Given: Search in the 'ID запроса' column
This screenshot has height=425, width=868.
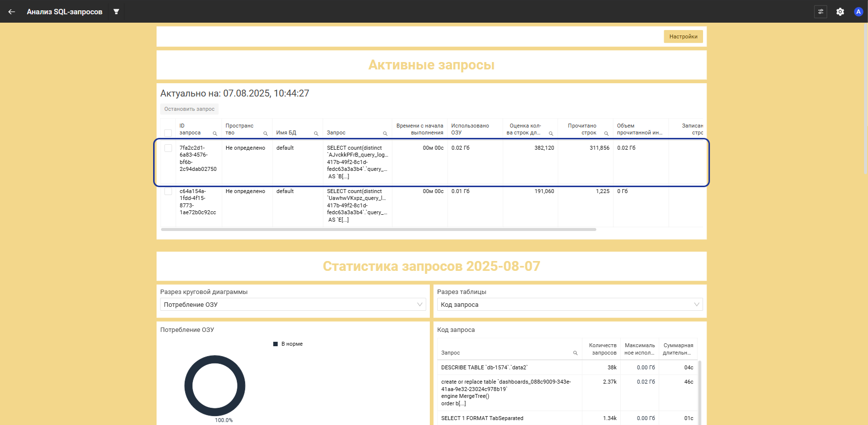Looking at the screenshot, I should 215,133.
